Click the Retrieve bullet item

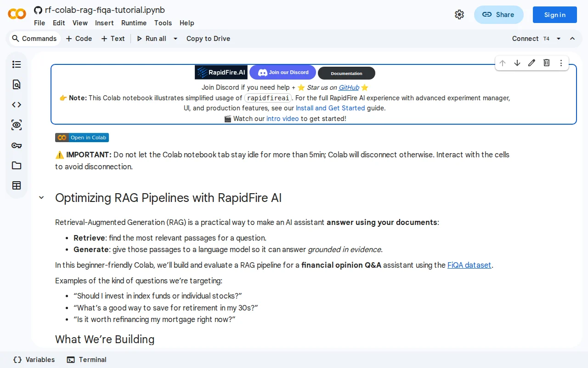(170, 238)
